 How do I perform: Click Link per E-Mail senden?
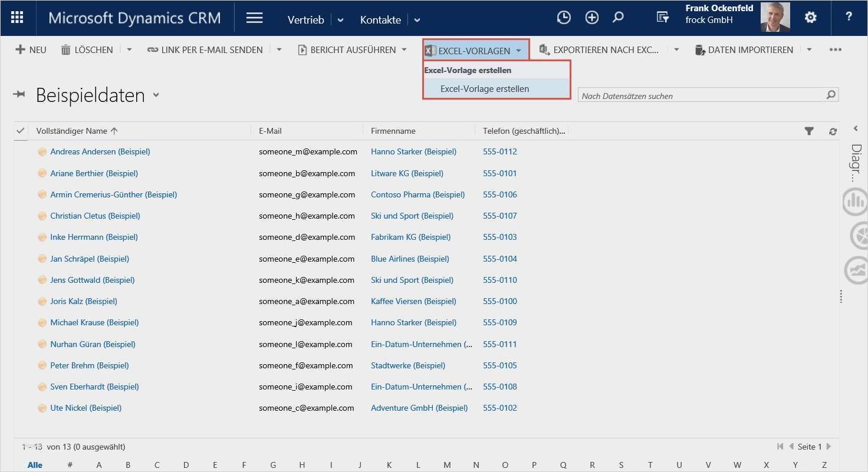tap(205, 50)
